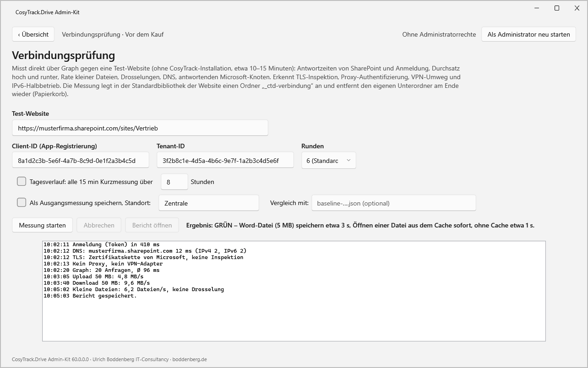Click the Vergleich mit baseline field

pyautogui.click(x=394, y=203)
